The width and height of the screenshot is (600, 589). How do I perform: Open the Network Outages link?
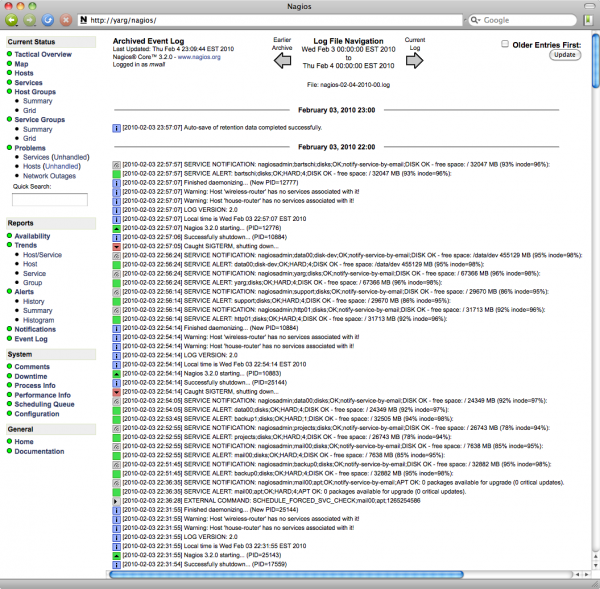tap(51, 175)
